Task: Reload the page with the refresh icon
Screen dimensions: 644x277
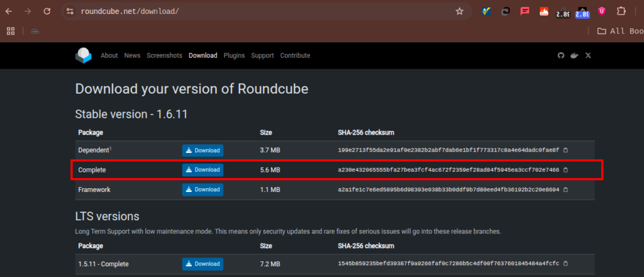Action: pyautogui.click(x=47, y=11)
